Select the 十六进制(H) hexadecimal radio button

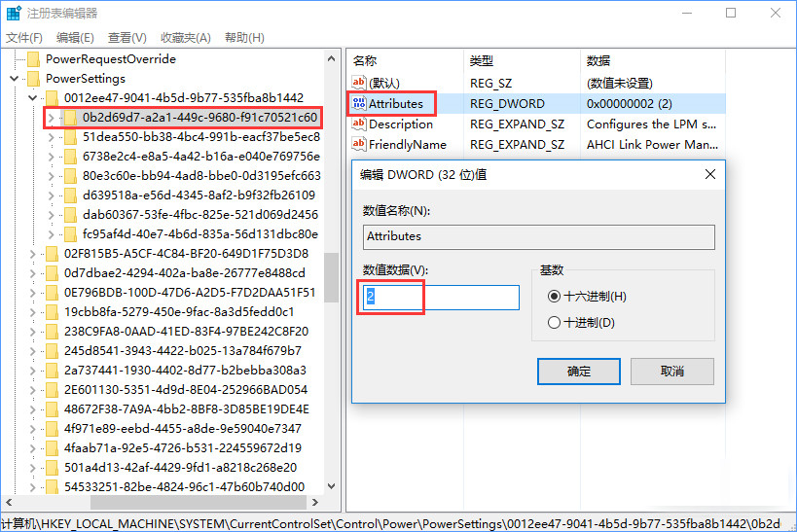[555, 297]
